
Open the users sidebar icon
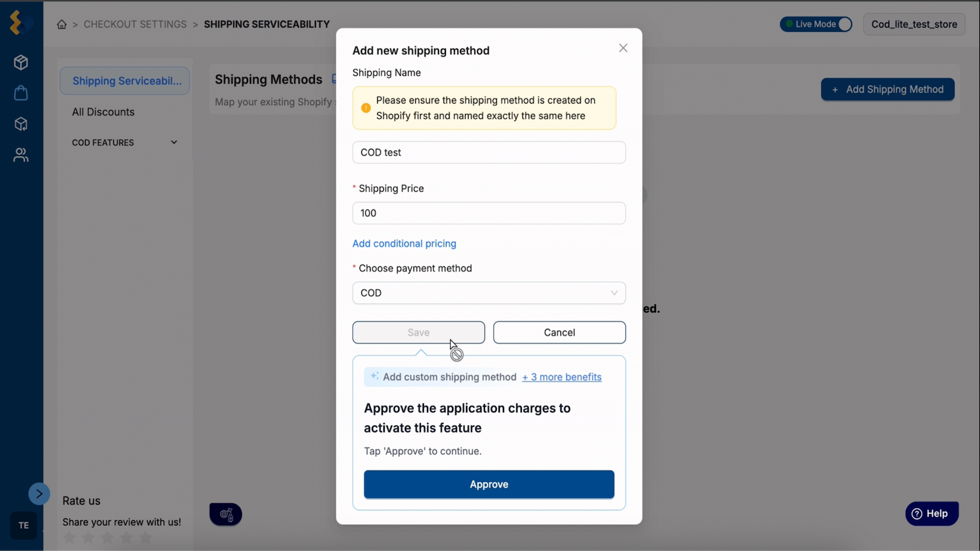[21, 155]
